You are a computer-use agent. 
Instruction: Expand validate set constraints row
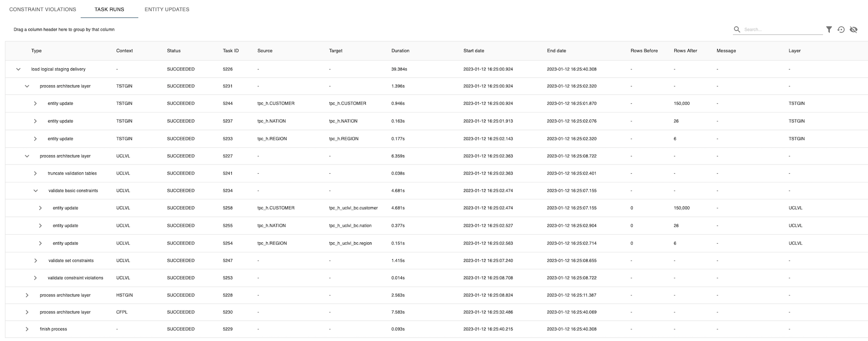[x=35, y=261]
